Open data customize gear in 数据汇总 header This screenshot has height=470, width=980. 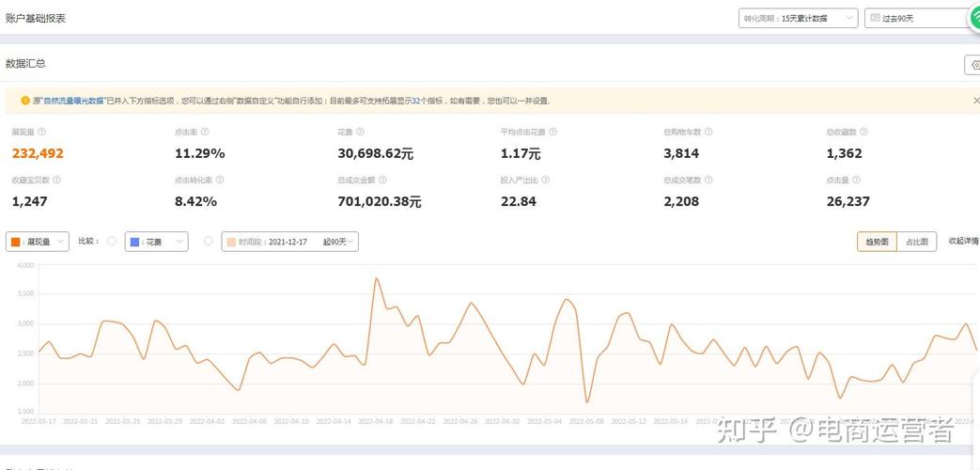click(x=974, y=64)
